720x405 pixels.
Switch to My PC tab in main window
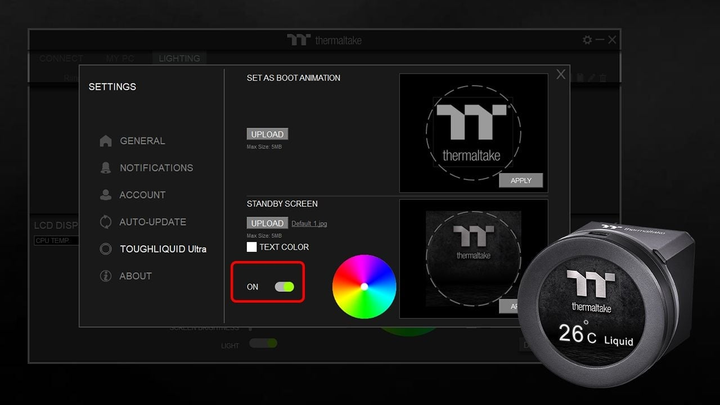120,58
